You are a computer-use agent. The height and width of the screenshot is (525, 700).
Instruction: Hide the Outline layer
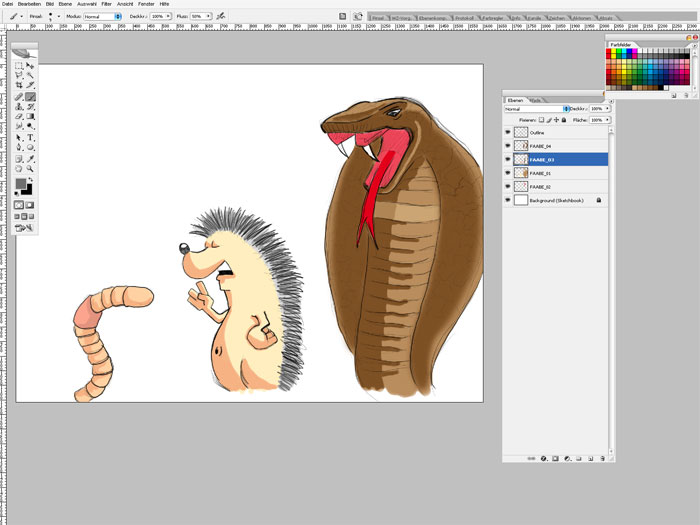pyautogui.click(x=508, y=131)
